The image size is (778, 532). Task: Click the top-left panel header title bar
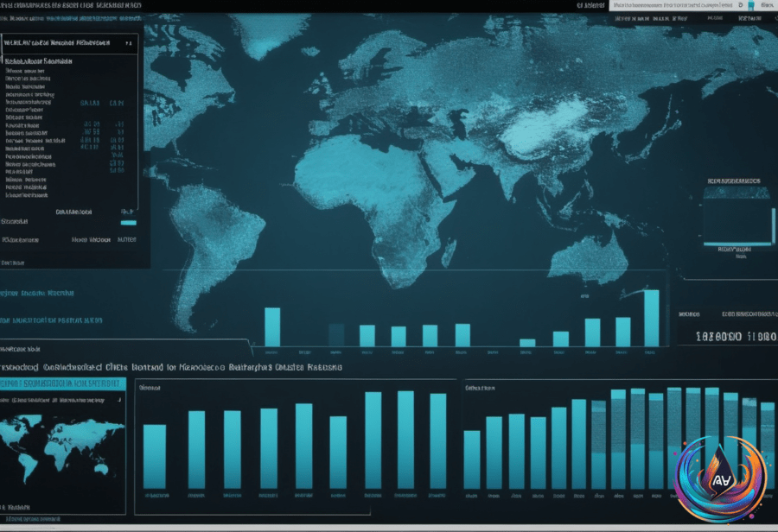69,43
